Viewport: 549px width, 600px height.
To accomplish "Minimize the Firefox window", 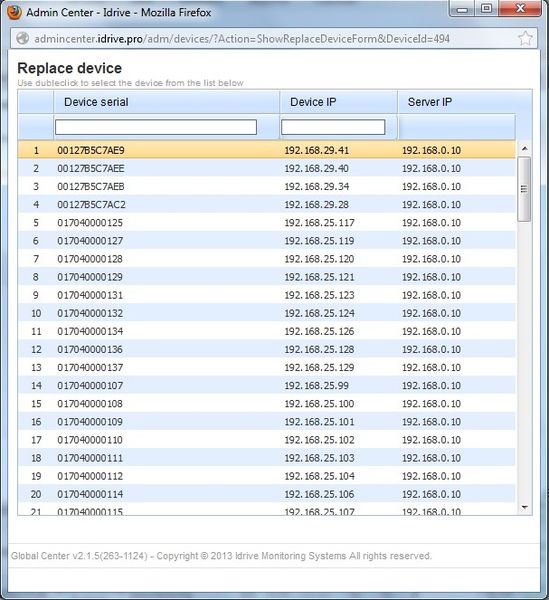I will 462,9.
